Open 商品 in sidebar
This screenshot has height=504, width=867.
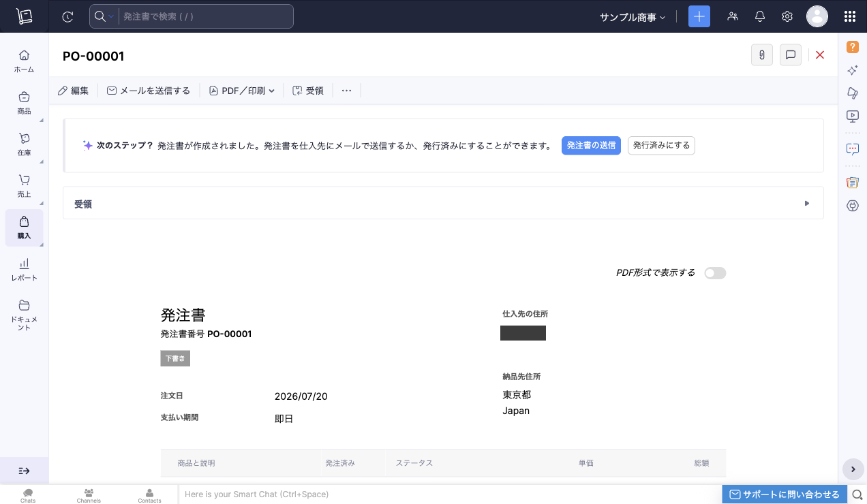click(x=24, y=102)
